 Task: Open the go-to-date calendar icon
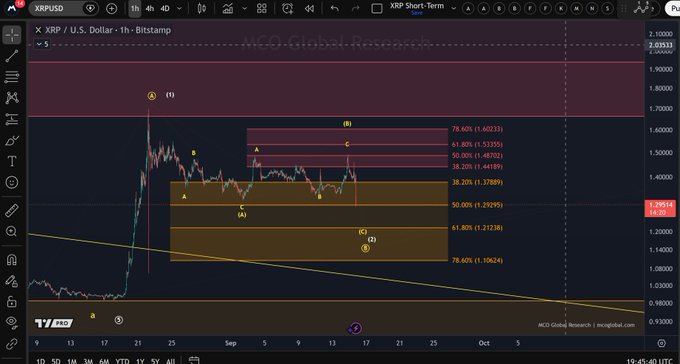pyautogui.click(x=194, y=361)
